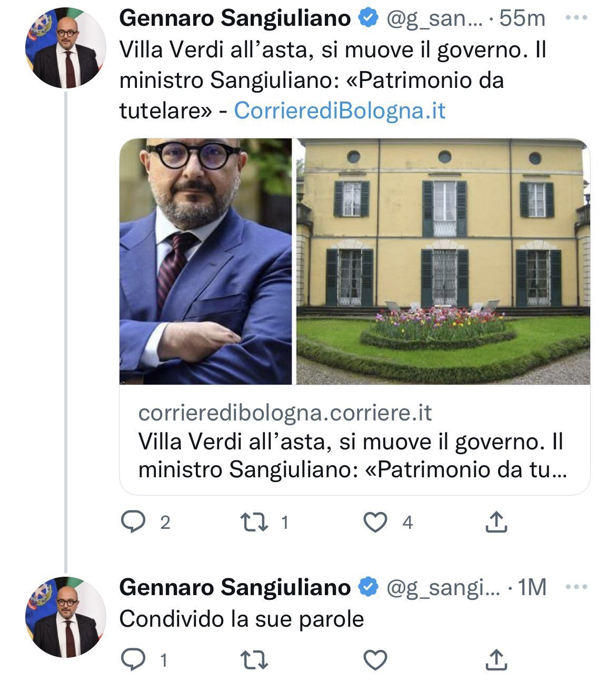
Task: Open more options for the first tweet
Action: 575,17
